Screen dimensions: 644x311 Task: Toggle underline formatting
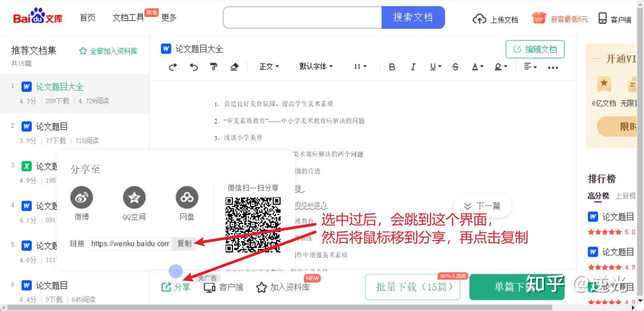[435, 67]
